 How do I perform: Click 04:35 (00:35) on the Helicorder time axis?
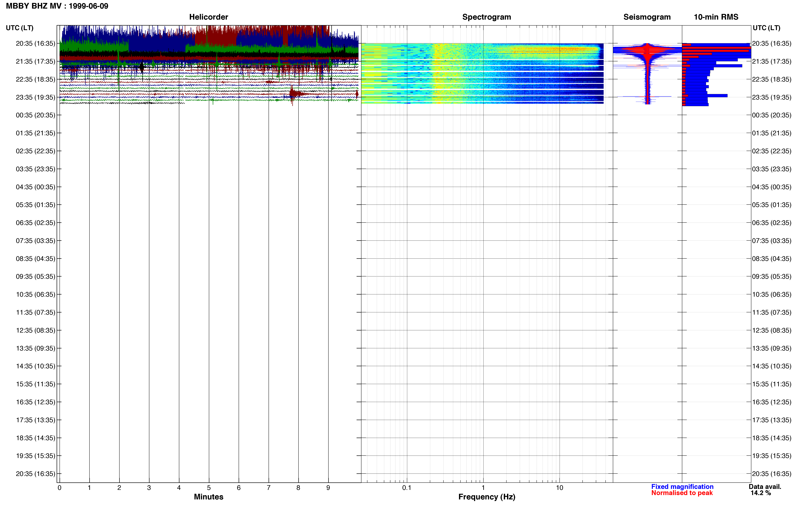(36, 187)
